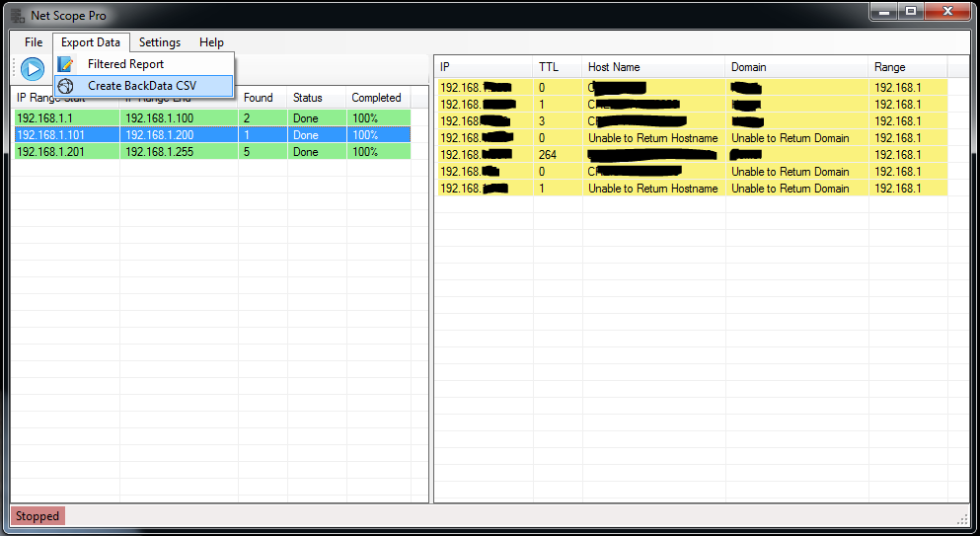Sort results by the Domain column header
Image resolution: width=980 pixels, height=536 pixels.
(797, 67)
